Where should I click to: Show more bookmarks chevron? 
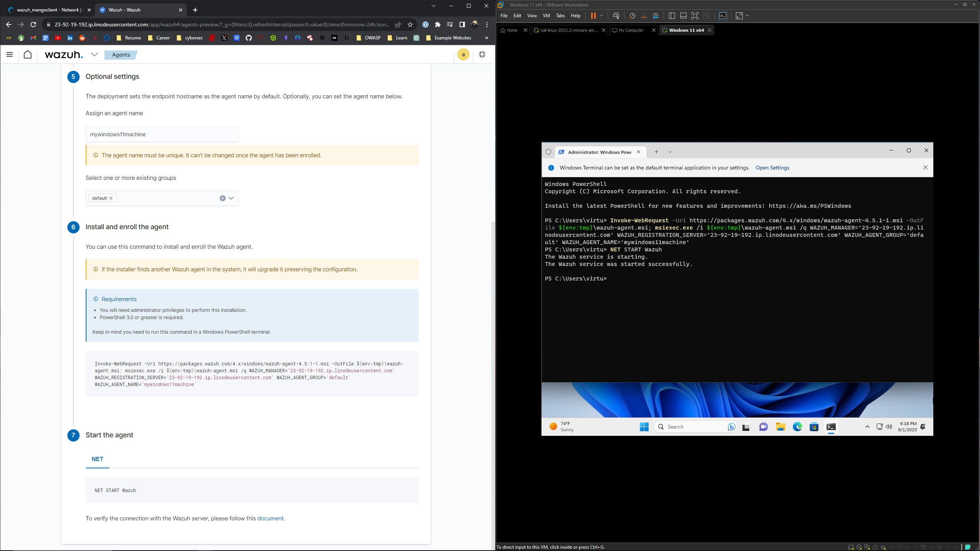click(x=487, y=38)
